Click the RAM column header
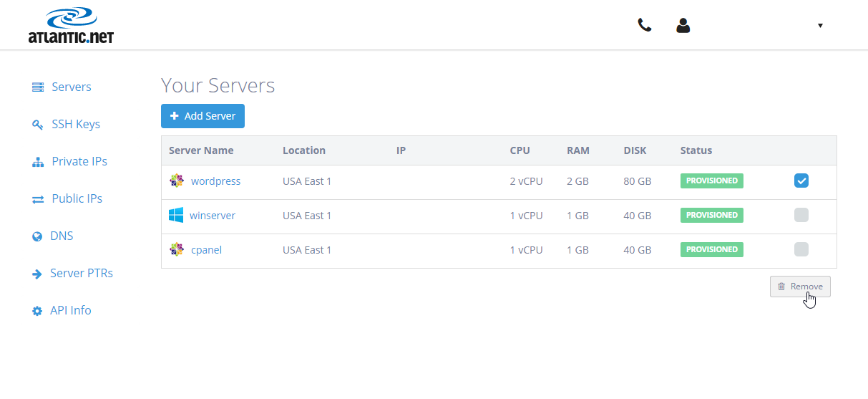The height and width of the screenshot is (399, 868). [578, 150]
